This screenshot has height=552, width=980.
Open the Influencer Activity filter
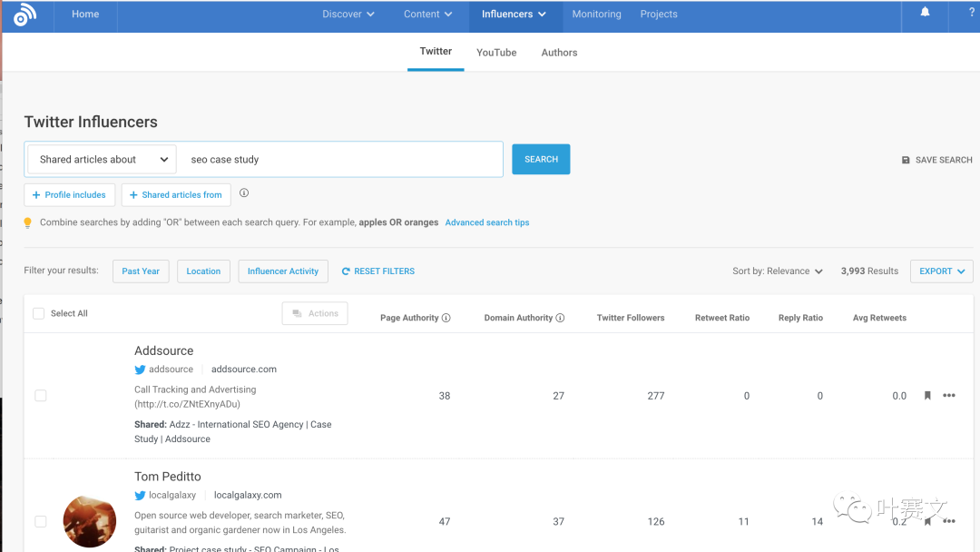tap(283, 271)
